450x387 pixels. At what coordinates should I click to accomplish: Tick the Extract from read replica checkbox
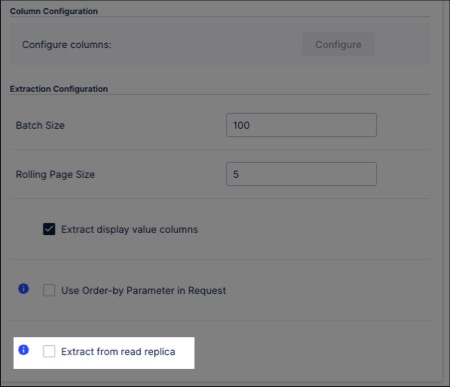tap(49, 351)
